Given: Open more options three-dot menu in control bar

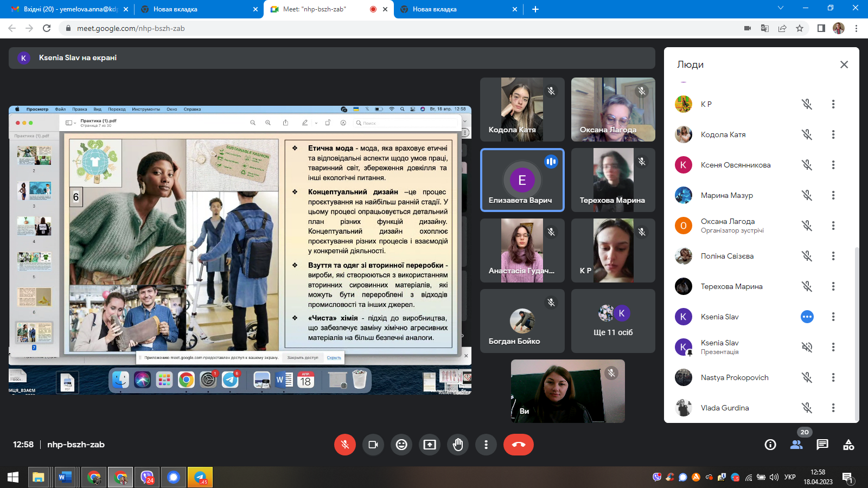Looking at the screenshot, I should [486, 445].
